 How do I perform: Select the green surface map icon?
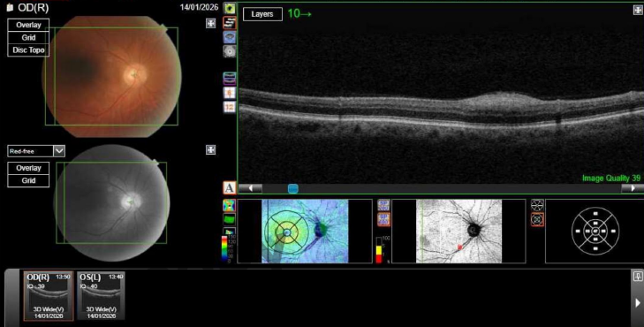click(x=229, y=219)
